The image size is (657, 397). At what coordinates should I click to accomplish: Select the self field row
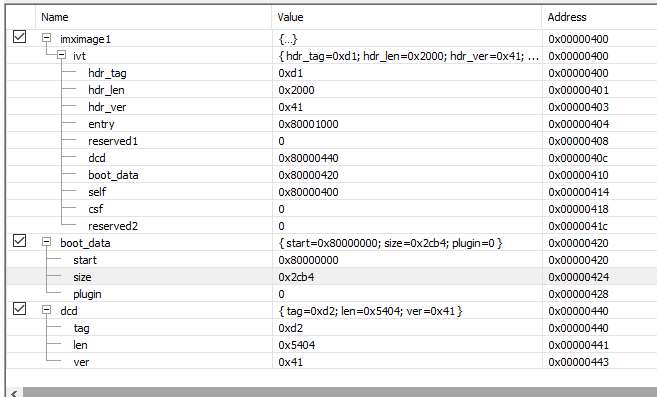[332, 192]
